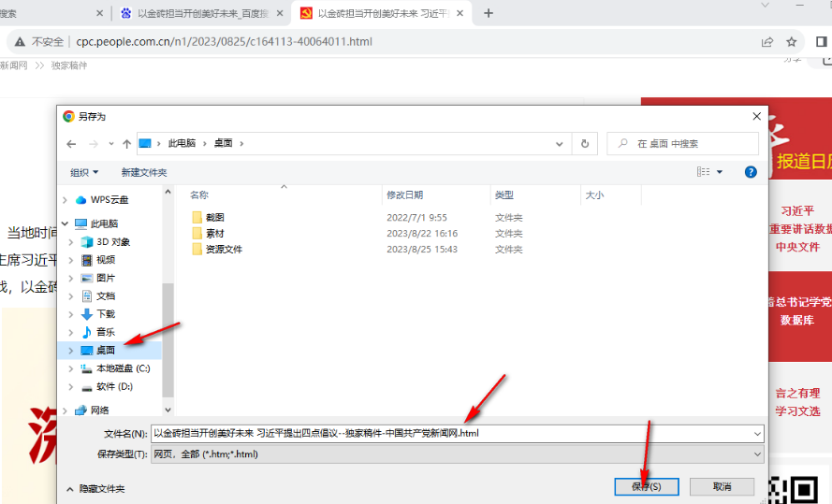
Task: Close the Save As dialog
Action: [756, 116]
